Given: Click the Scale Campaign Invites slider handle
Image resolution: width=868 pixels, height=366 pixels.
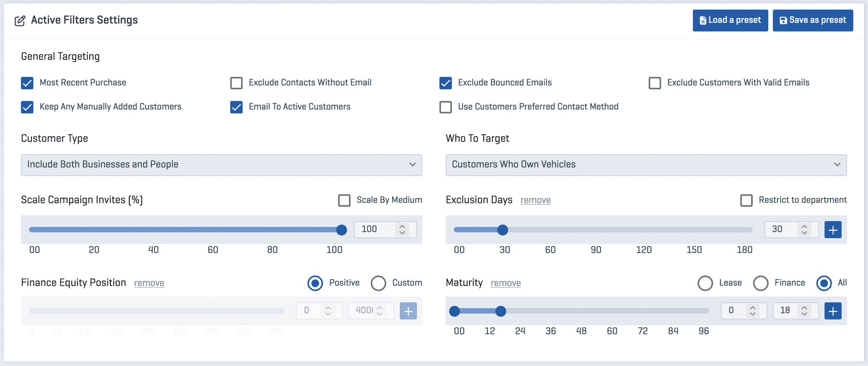Looking at the screenshot, I should (x=341, y=230).
